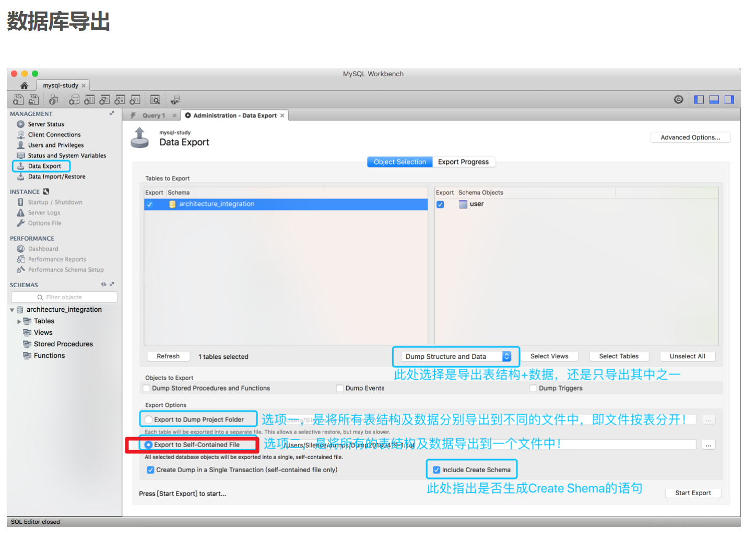Click the search table data toolbar icon
Viewport: 756px width, 539px height.
pyautogui.click(x=155, y=99)
